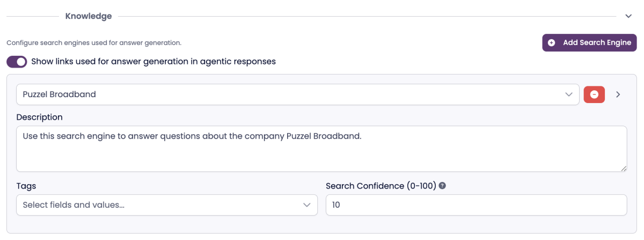644x240 pixels.
Task: Expand the search engine details arrow
Action: [x=618, y=94]
